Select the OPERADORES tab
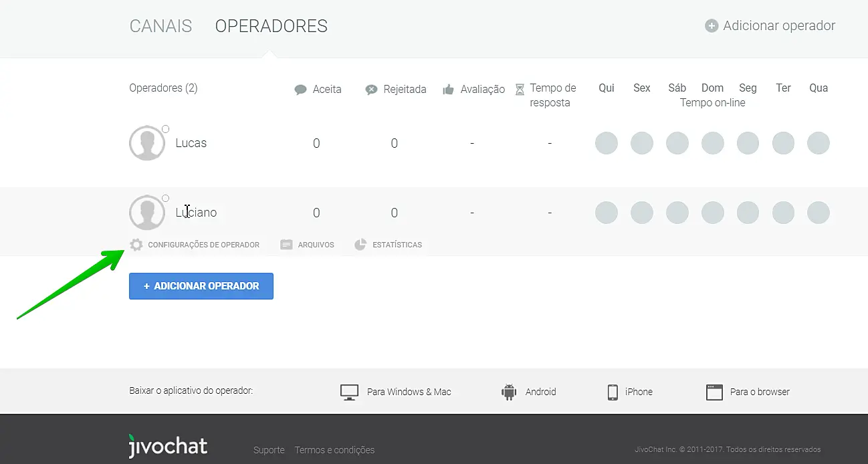The width and height of the screenshot is (868, 464). tap(271, 25)
